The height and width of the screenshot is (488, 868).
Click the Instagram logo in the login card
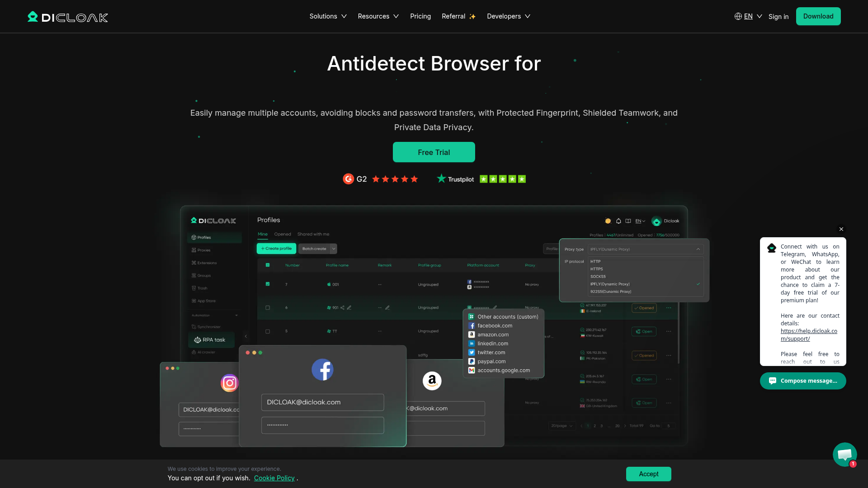point(230,383)
